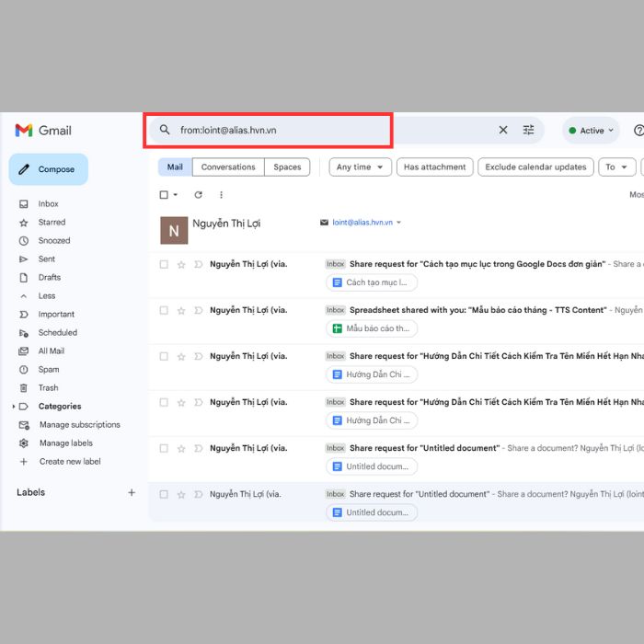Open the Spam folder
This screenshot has height=644, width=644.
pyautogui.click(x=49, y=370)
